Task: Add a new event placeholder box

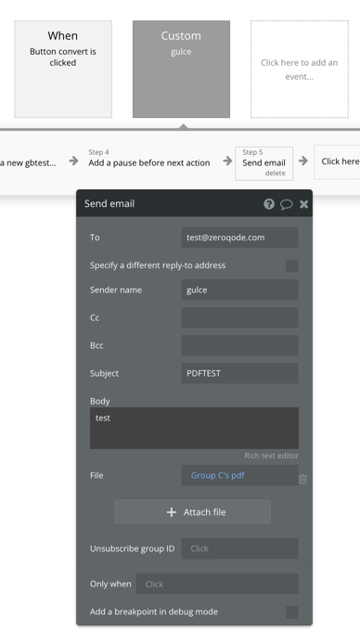Action: [x=300, y=69]
